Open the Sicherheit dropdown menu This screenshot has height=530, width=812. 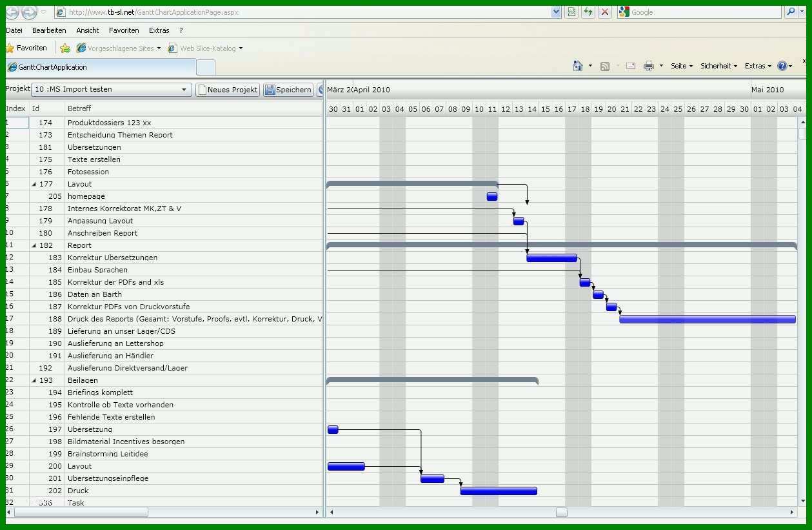718,66
